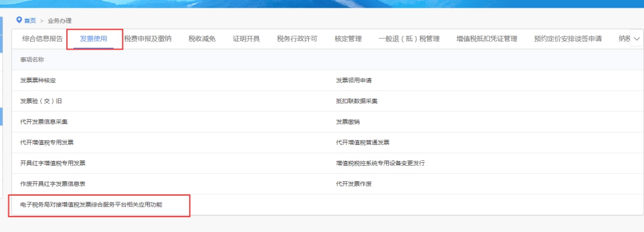Select the 发票使用 tab
The width and height of the screenshot is (644, 232).
coord(94,39)
